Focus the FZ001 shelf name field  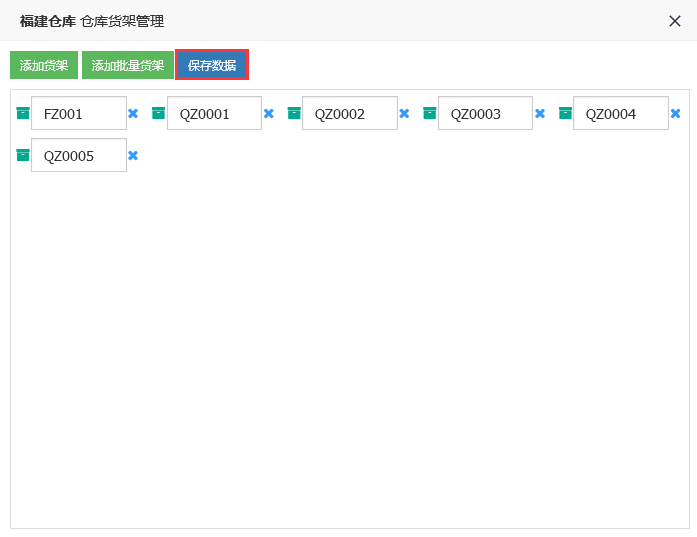(x=79, y=113)
